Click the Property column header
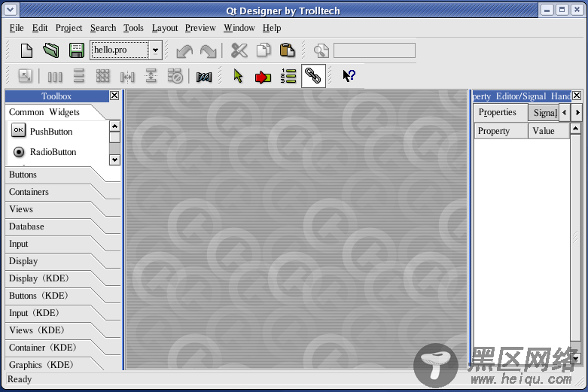 coord(501,131)
